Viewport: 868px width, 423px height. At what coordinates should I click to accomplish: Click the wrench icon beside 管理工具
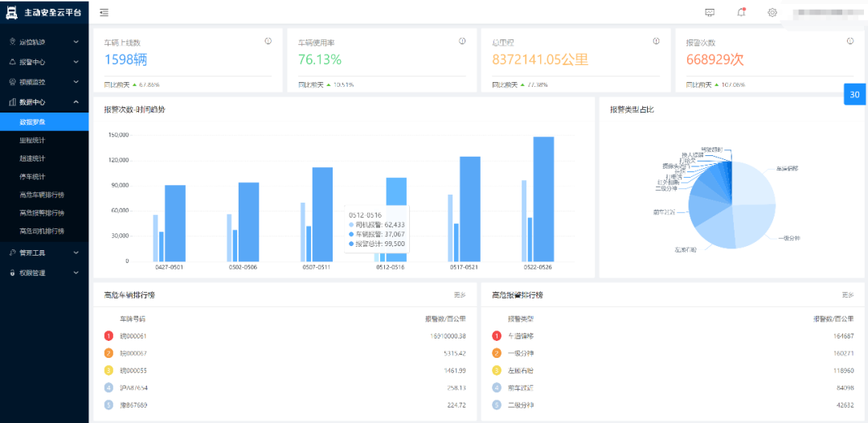(13, 253)
